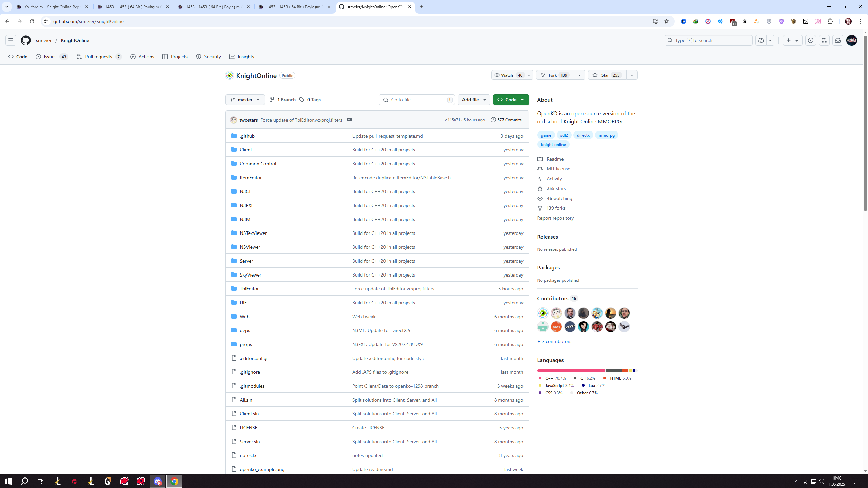The width and height of the screenshot is (868, 488).
Task: Open the 1 Branch link
Action: pyautogui.click(x=282, y=100)
